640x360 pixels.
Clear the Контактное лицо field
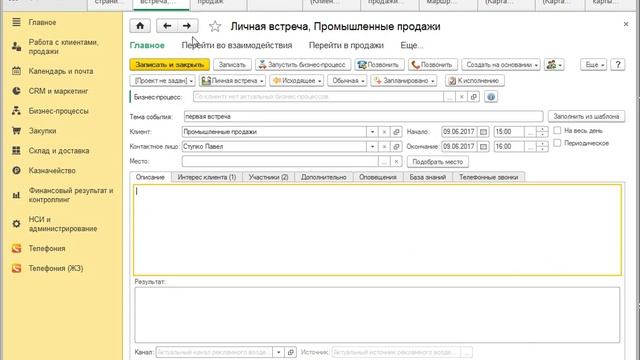[x=384, y=147]
